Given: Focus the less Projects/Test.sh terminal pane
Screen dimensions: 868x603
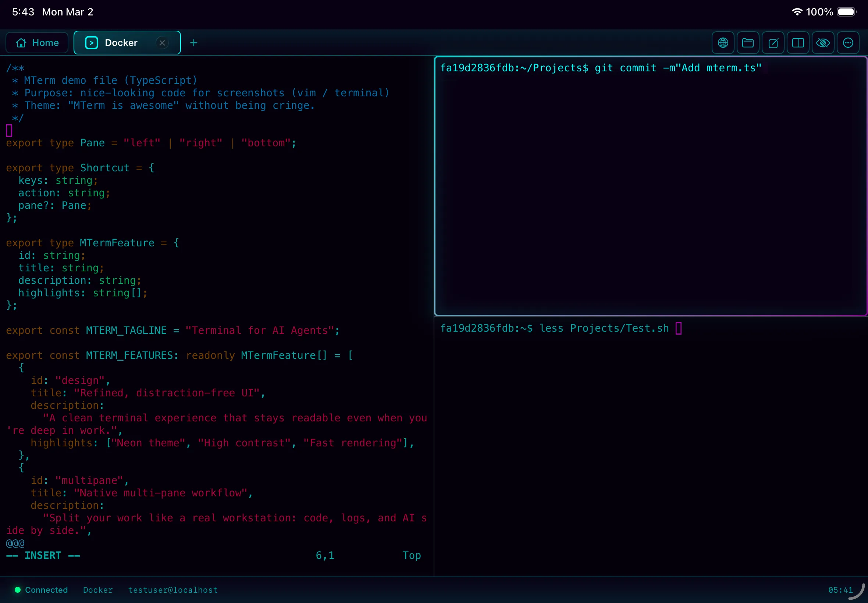Looking at the screenshot, I should [x=650, y=446].
